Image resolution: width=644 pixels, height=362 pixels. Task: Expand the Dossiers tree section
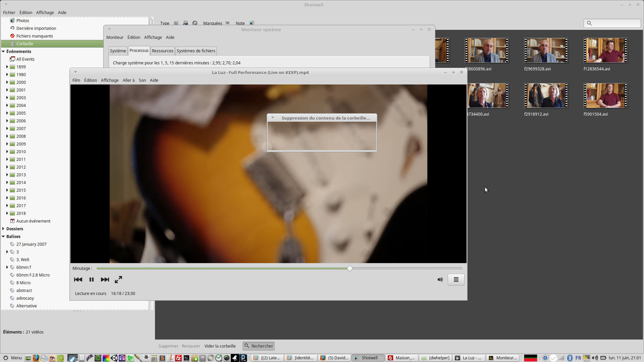3,229
